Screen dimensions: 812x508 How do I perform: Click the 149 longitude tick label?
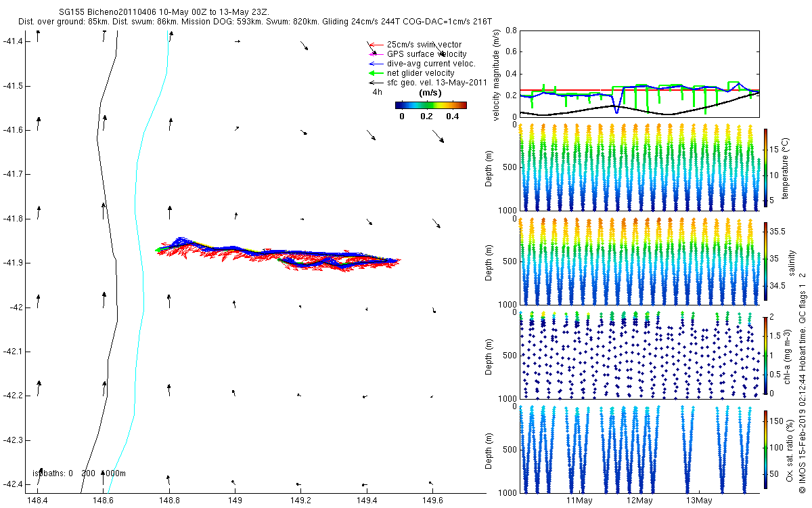[x=235, y=500]
